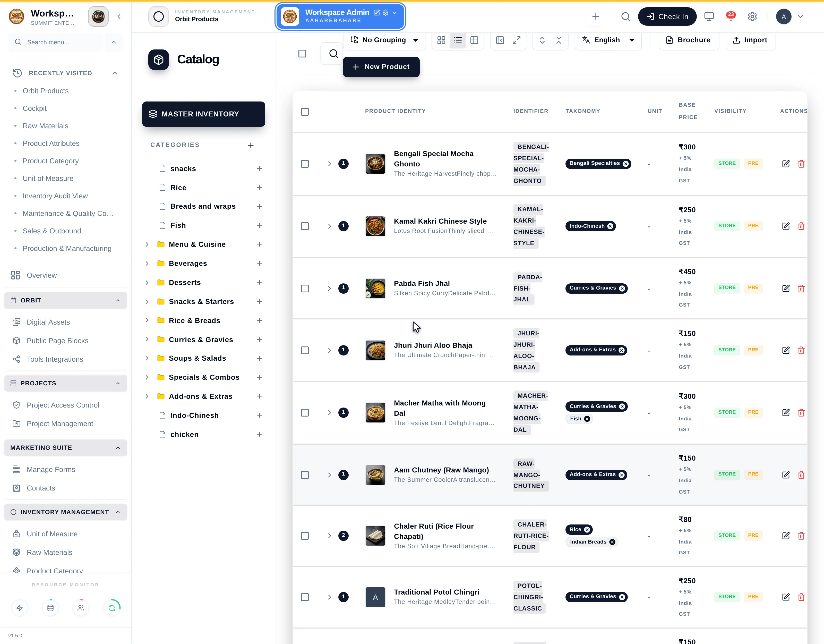Switch to grid card view icon
The width and height of the screenshot is (824, 644).
[x=441, y=40]
